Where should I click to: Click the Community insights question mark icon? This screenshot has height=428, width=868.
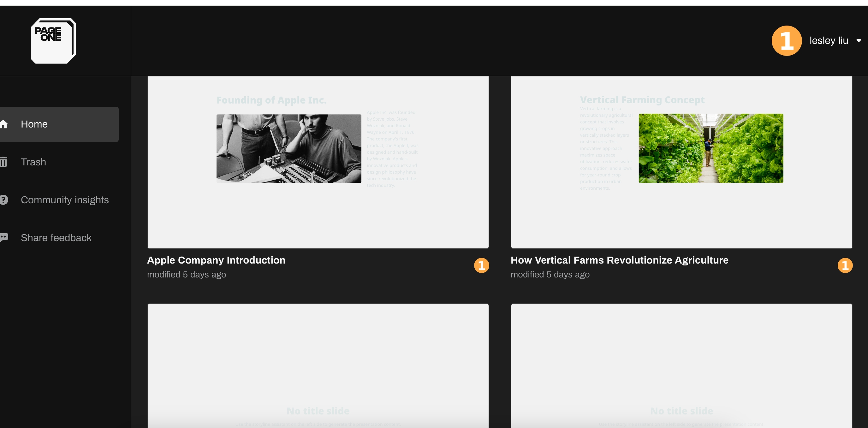click(4, 200)
